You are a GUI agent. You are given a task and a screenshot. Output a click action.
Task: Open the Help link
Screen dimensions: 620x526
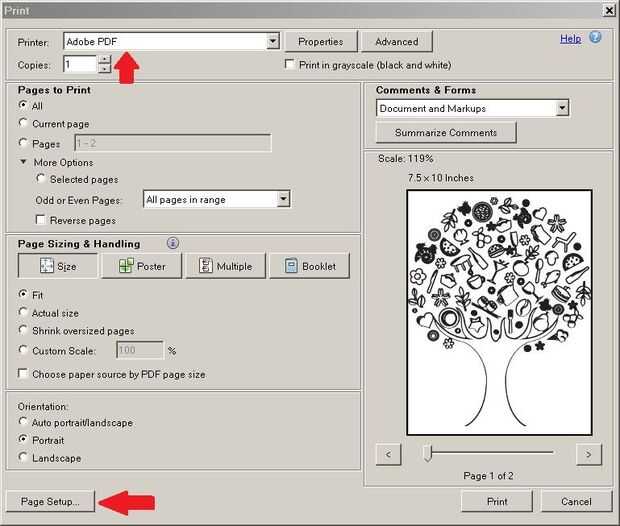click(571, 39)
